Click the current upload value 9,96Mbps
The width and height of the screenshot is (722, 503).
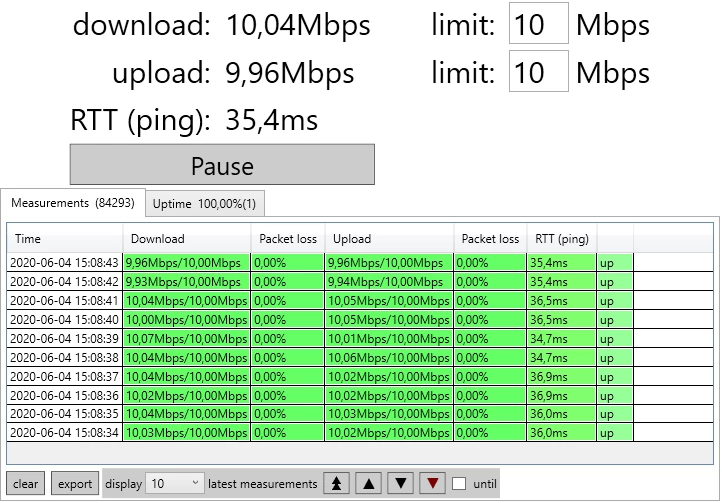[x=290, y=73]
